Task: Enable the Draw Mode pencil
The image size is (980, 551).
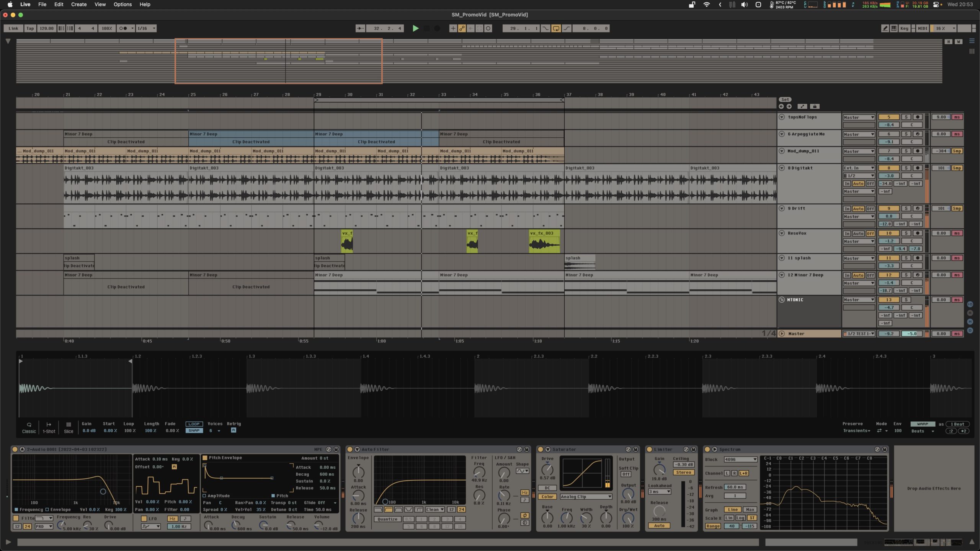Action: tap(885, 28)
